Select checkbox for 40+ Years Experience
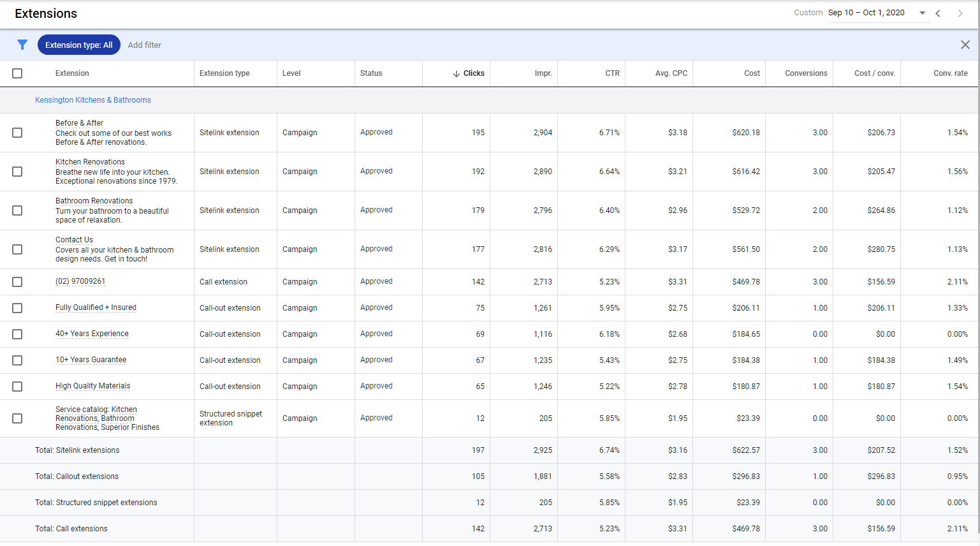Image resolution: width=980 pixels, height=546 pixels. [x=17, y=334]
